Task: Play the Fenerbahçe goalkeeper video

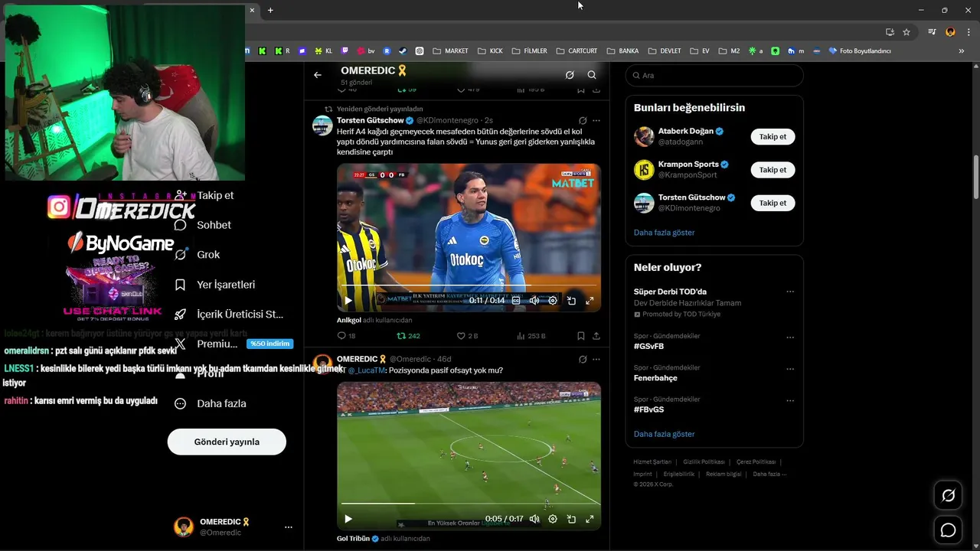Action: pyautogui.click(x=348, y=301)
